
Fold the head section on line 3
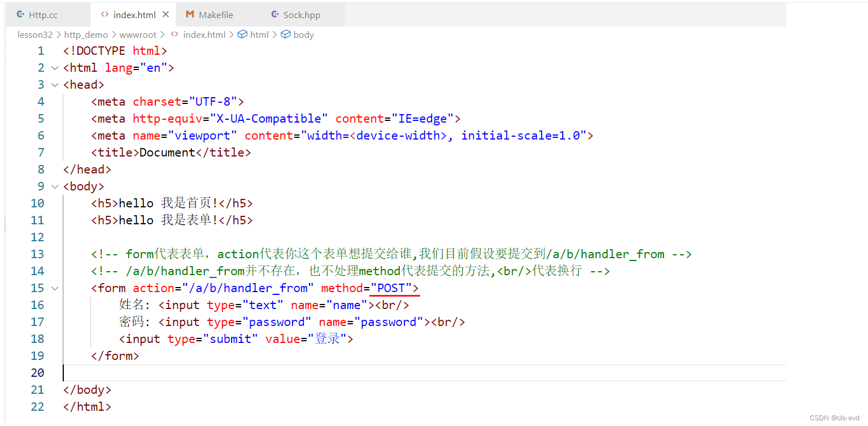tap(55, 85)
